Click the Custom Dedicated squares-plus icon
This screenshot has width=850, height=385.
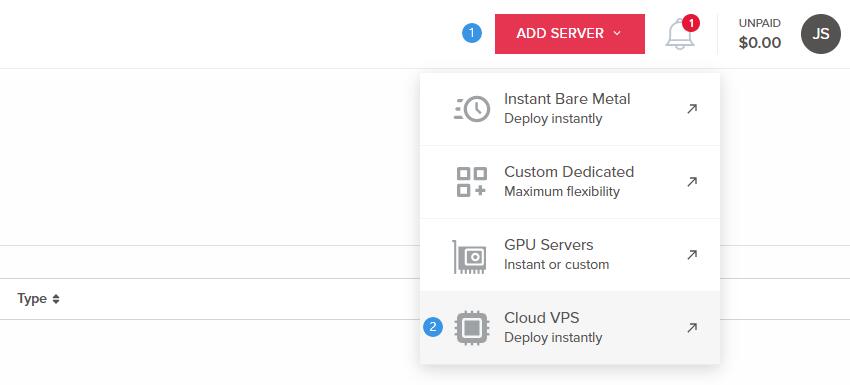click(x=472, y=182)
